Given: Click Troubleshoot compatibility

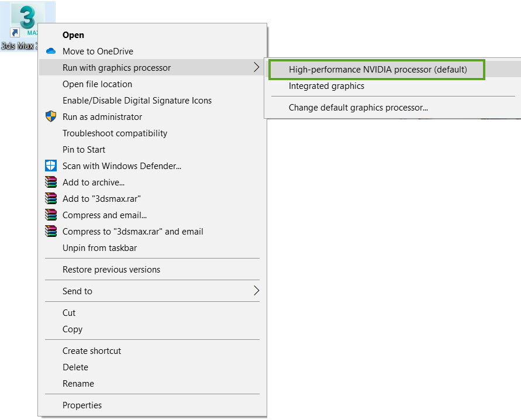Looking at the screenshot, I should point(115,133).
